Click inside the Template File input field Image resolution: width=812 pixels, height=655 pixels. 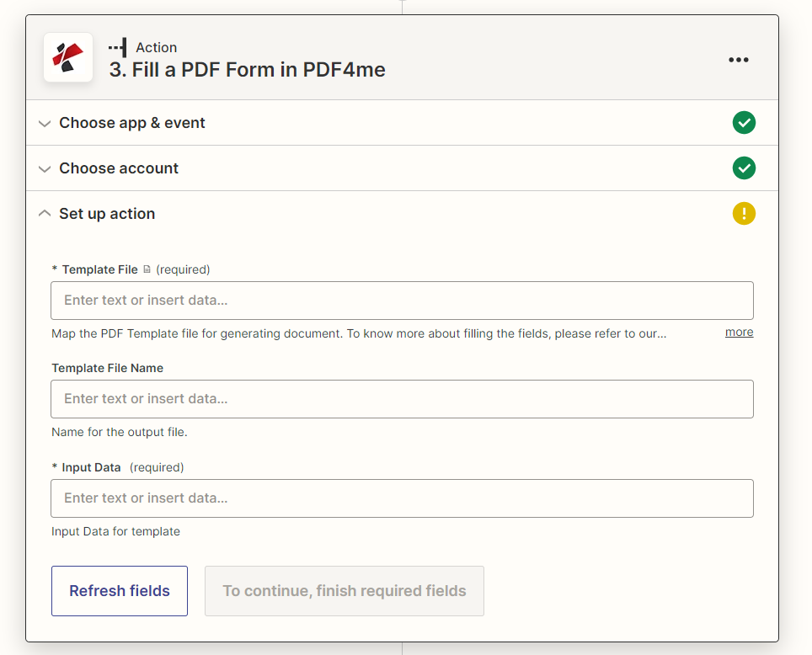pos(402,301)
